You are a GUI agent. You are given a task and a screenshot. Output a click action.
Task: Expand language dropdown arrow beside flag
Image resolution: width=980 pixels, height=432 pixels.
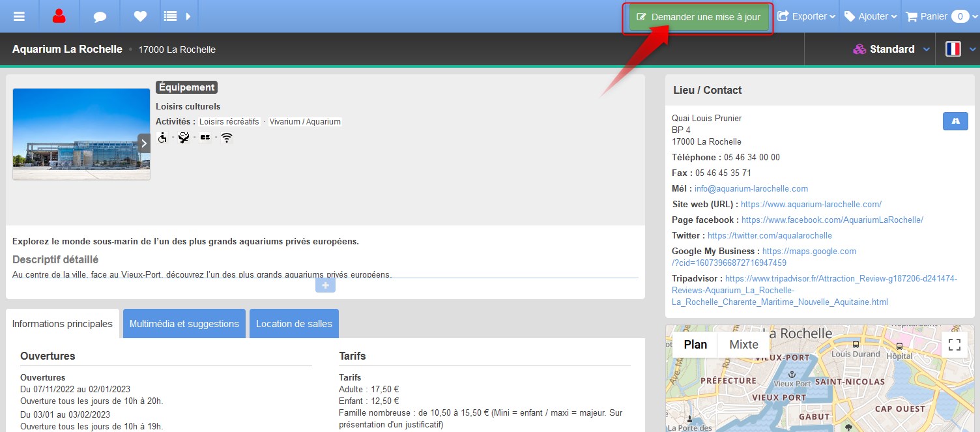pos(973,50)
